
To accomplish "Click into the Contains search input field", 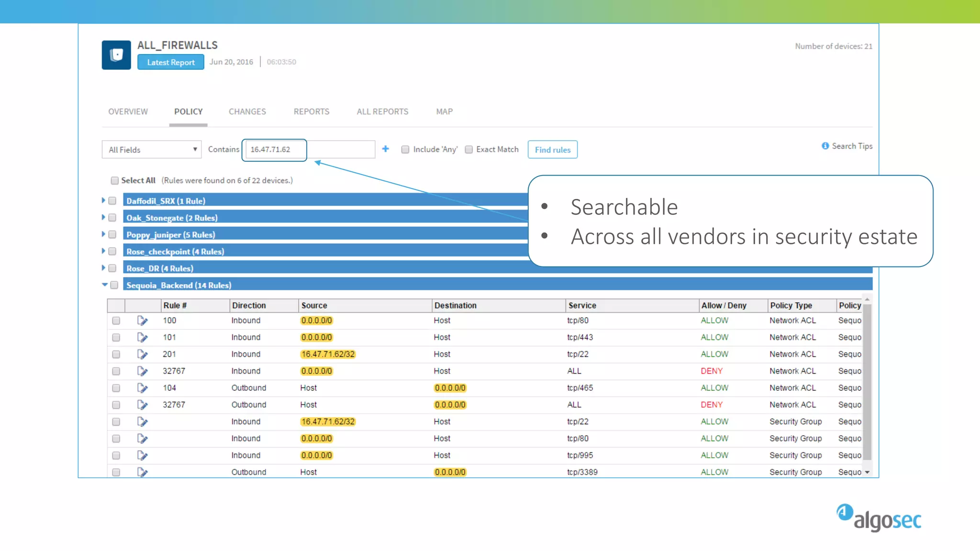I will (x=310, y=150).
